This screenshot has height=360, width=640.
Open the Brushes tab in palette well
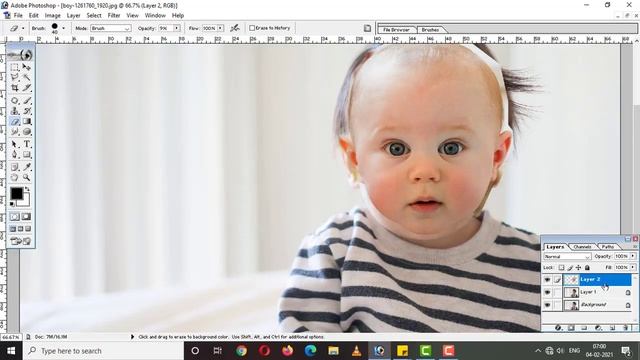(430, 30)
